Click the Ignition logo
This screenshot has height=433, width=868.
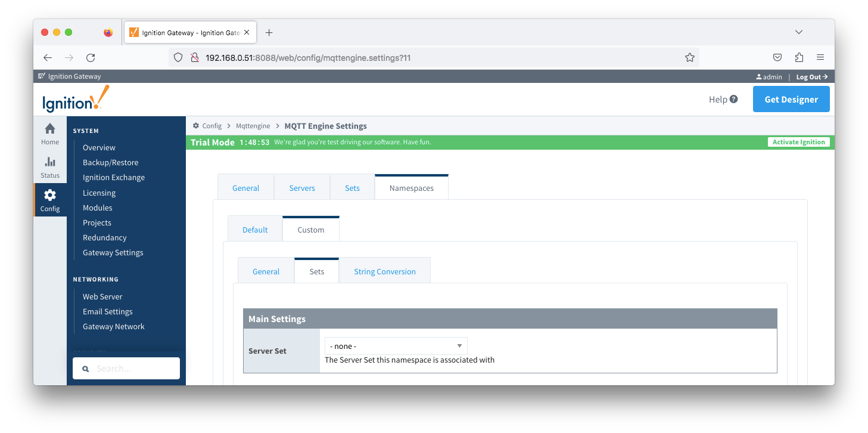(76, 99)
